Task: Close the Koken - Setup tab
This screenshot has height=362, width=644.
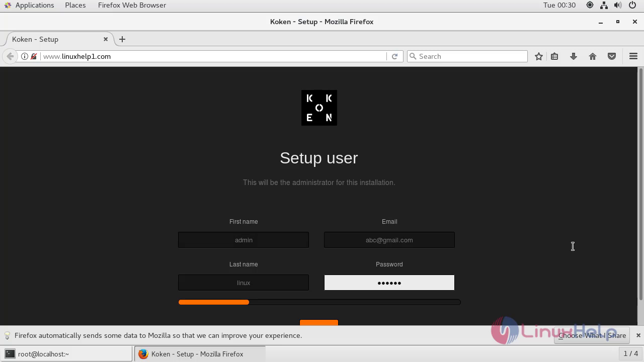Action: coord(106,39)
